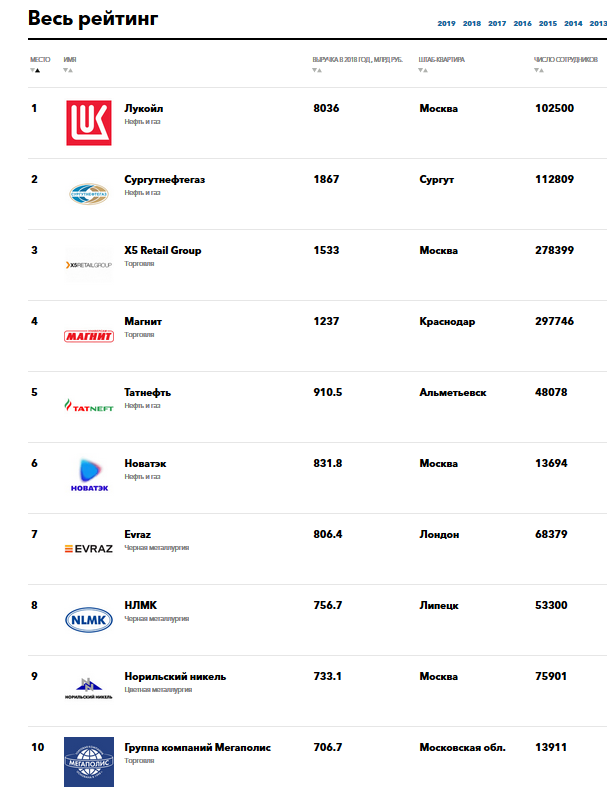Viewport: 607px width, 794px height.
Task: Open the Novatek logo
Action: tap(89, 477)
